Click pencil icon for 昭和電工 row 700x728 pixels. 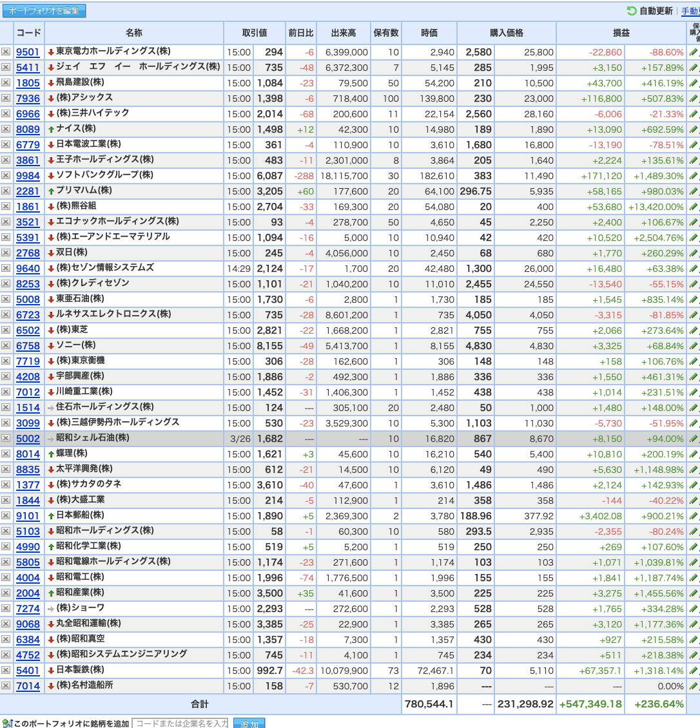pyautogui.click(x=694, y=578)
